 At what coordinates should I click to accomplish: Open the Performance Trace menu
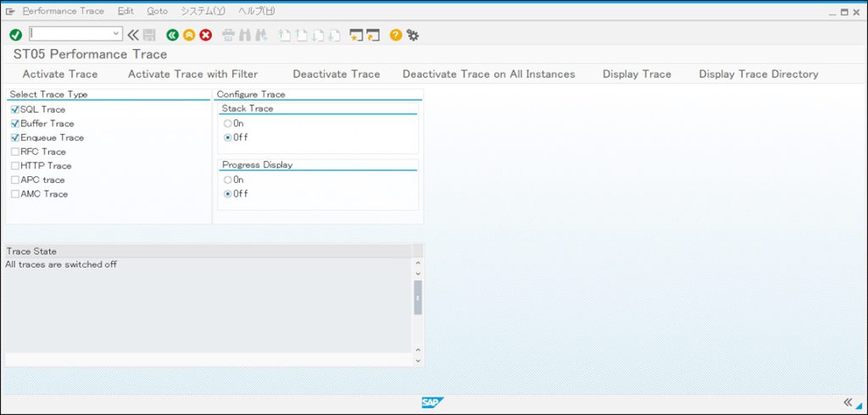point(63,11)
